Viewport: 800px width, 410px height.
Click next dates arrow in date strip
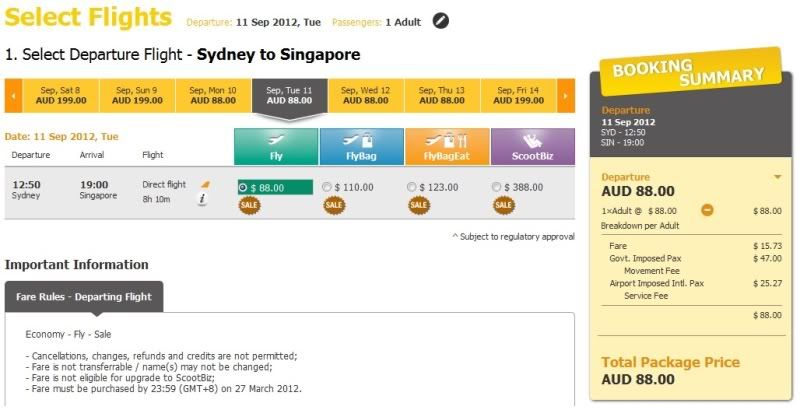click(566, 96)
